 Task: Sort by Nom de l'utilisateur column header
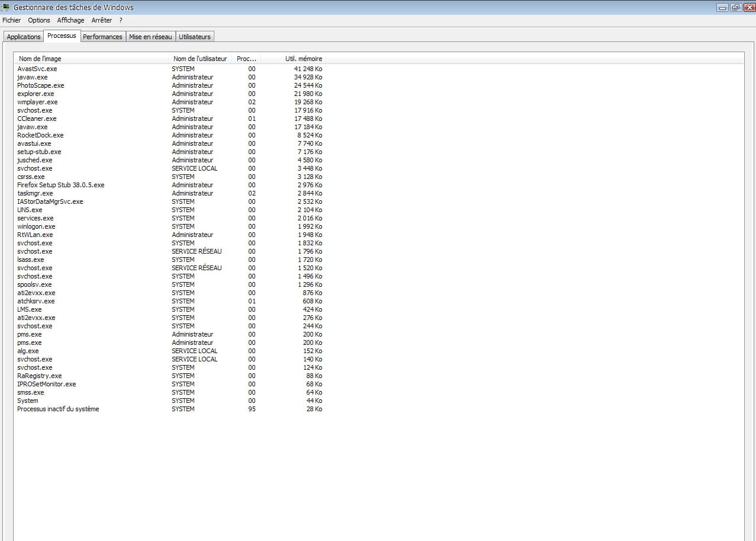click(x=200, y=59)
